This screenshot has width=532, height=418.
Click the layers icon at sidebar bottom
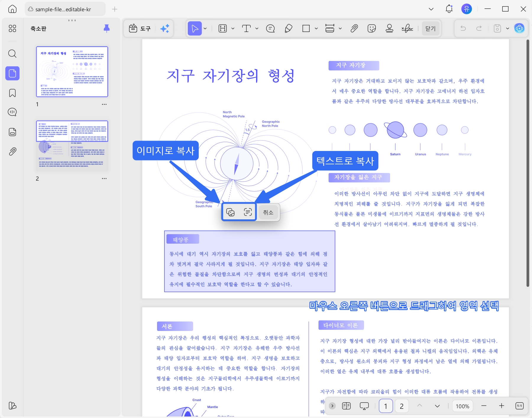(x=12, y=406)
